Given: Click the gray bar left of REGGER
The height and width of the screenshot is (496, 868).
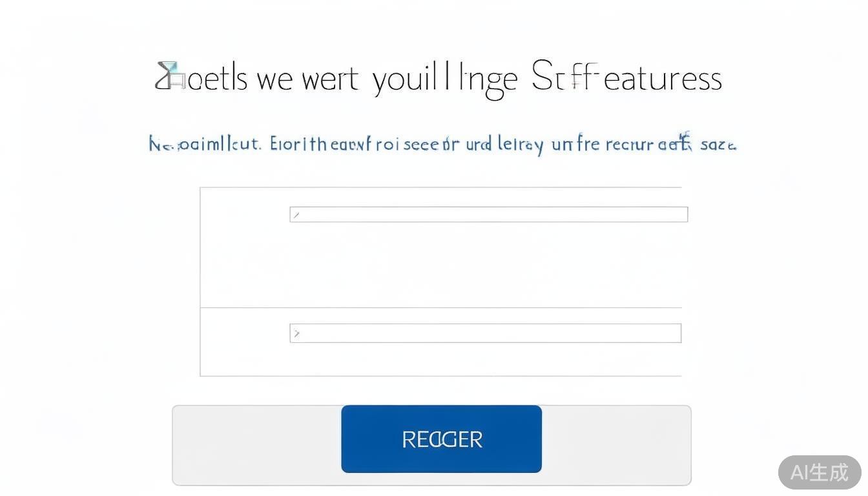Looking at the screenshot, I should point(256,445).
